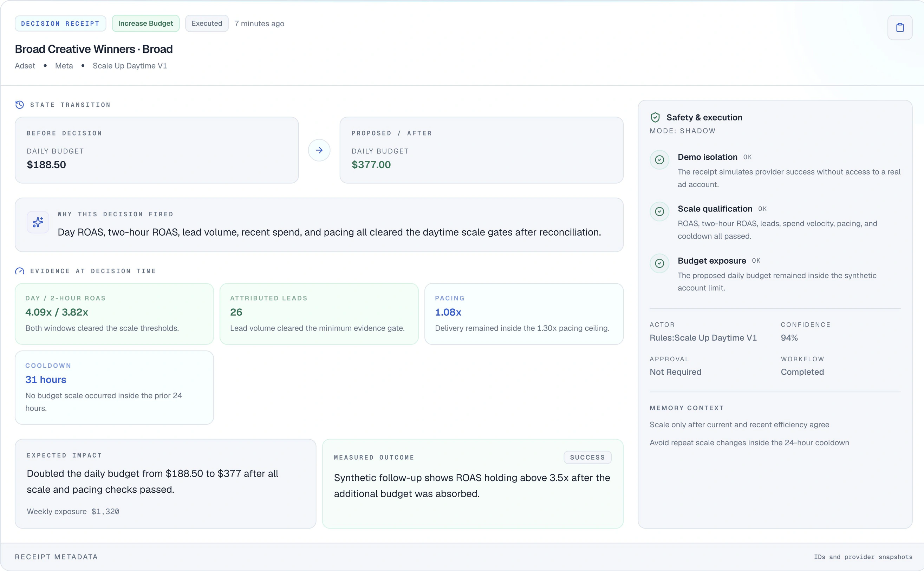Screen dimensions: 924x571
Task: Click the Scale qualification heading
Action: click(715, 209)
